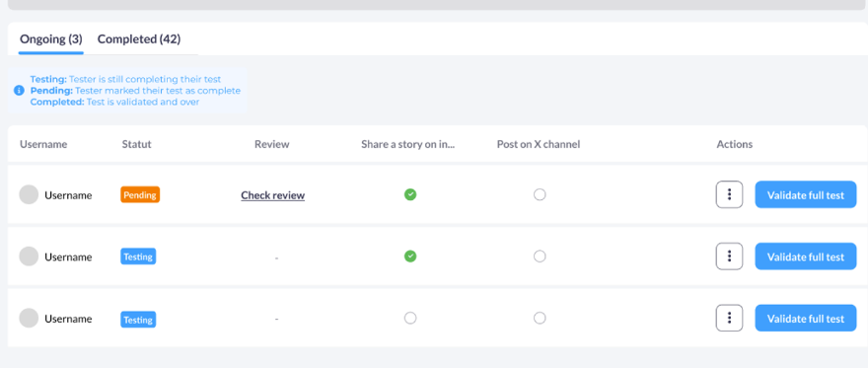Click Testing badge in row with empty story circle
Viewport: 868px width, 368px height.
[138, 320]
